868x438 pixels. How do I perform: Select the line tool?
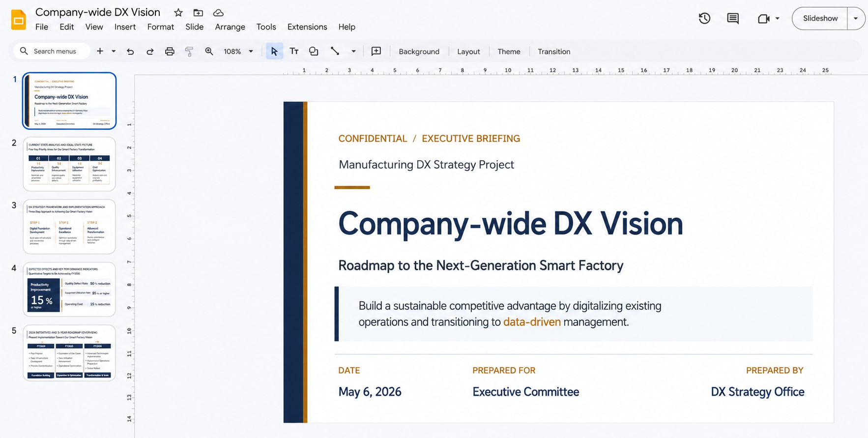(335, 51)
